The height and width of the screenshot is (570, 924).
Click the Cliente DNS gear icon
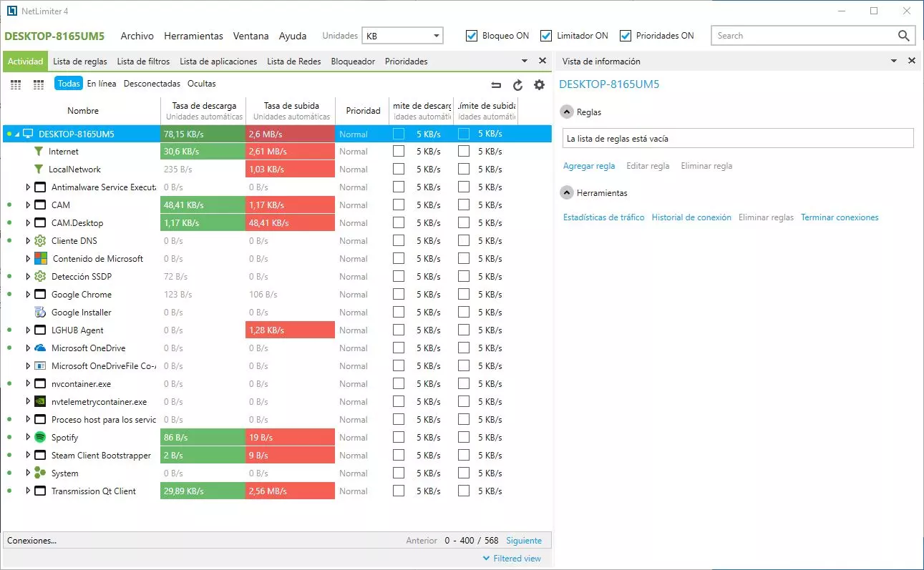[x=40, y=241]
